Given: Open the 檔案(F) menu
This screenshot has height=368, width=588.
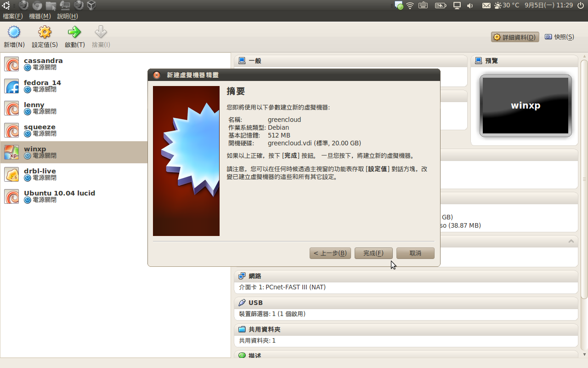Looking at the screenshot, I should [13, 16].
